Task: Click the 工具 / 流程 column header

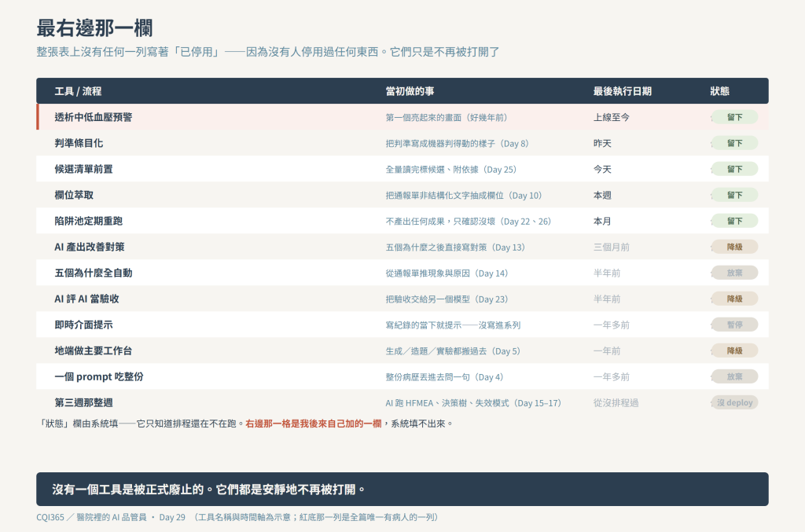Action: click(78, 91)
